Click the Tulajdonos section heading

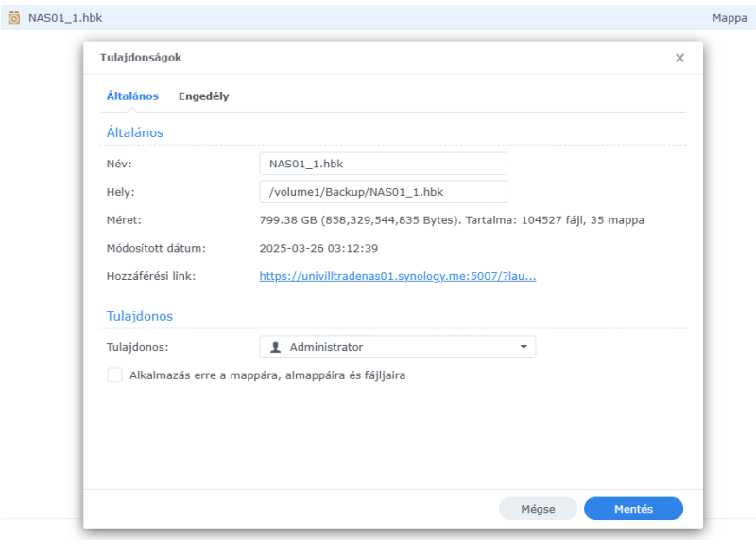click(x=139, y=316)
